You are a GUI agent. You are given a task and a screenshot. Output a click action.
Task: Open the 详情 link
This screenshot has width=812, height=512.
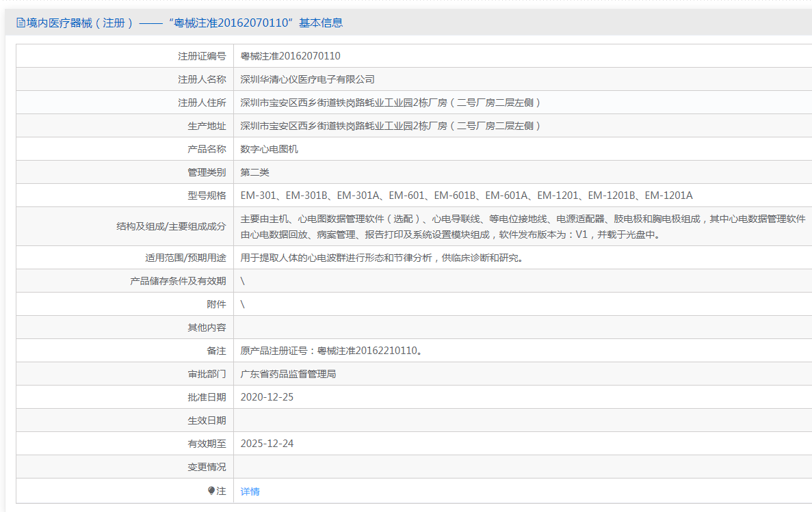click(250, 491)
